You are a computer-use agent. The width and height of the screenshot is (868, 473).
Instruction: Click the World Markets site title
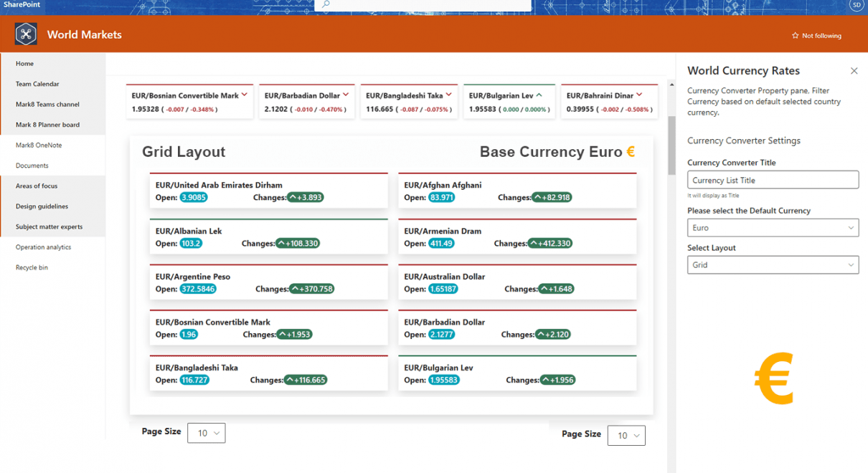(x=84, y=34)
